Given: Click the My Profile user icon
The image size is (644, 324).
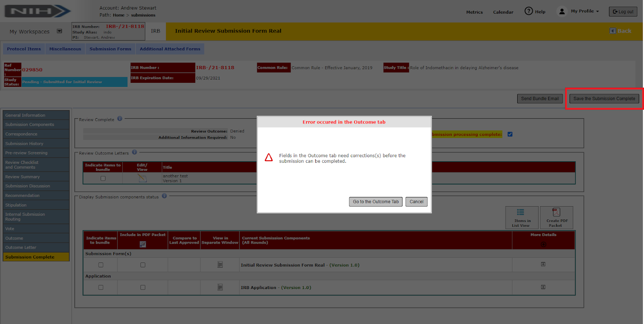Looking at the screenshot, I should [x=562, y=11].
